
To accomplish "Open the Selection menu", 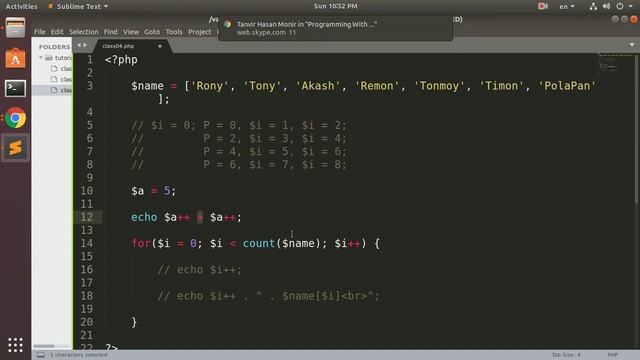I will [x=84, y=32].
